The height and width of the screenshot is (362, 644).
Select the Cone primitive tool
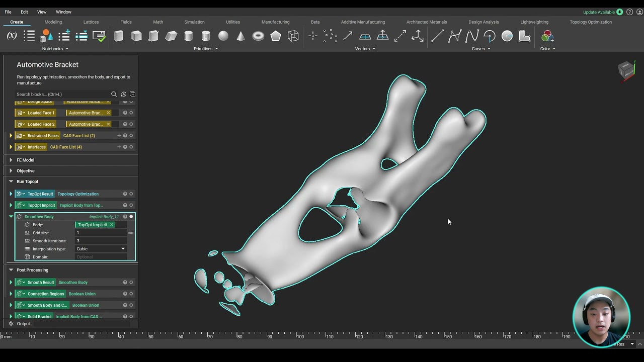(x=240, y=36)
